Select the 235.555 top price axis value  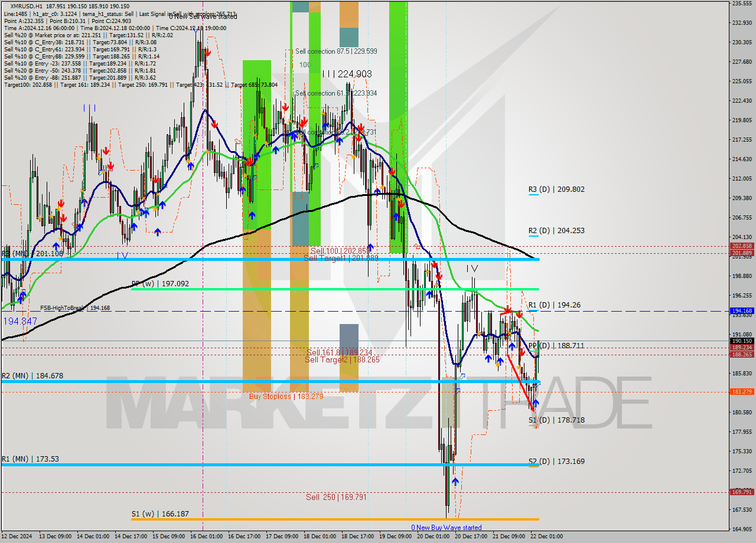[x=742, y=4]
